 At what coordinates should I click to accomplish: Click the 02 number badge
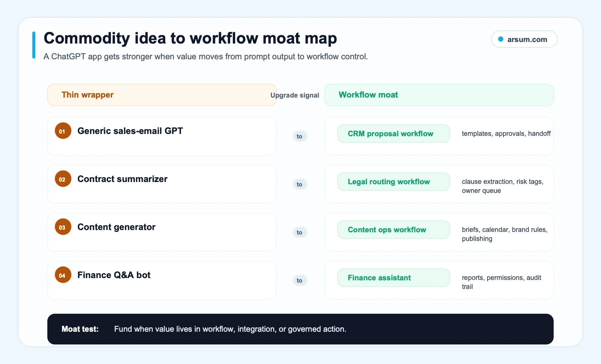click(63, 179)
